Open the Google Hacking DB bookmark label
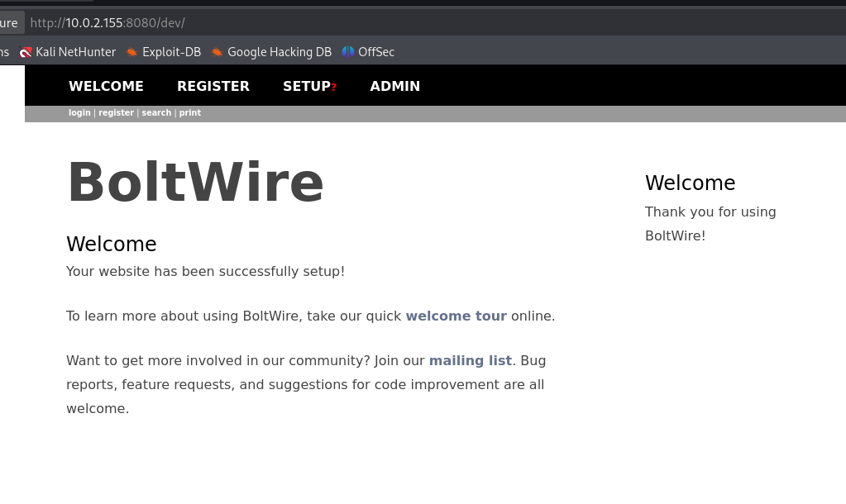 point(280,52)
